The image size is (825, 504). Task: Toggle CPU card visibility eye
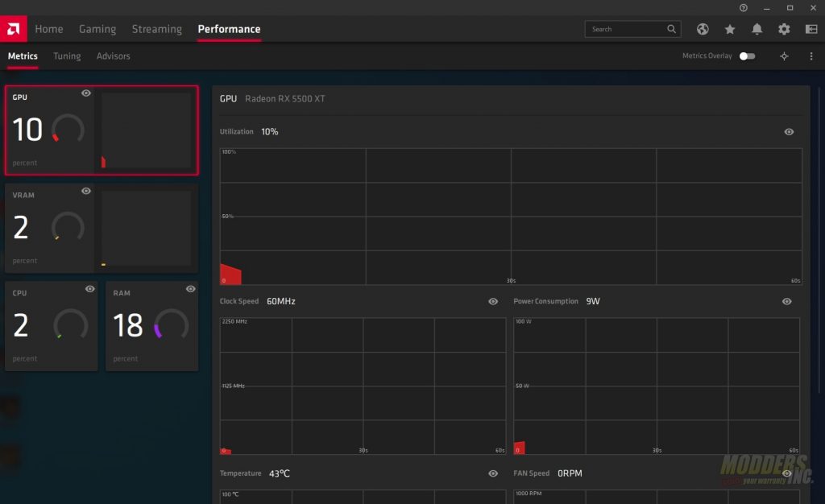pos(90,288)
